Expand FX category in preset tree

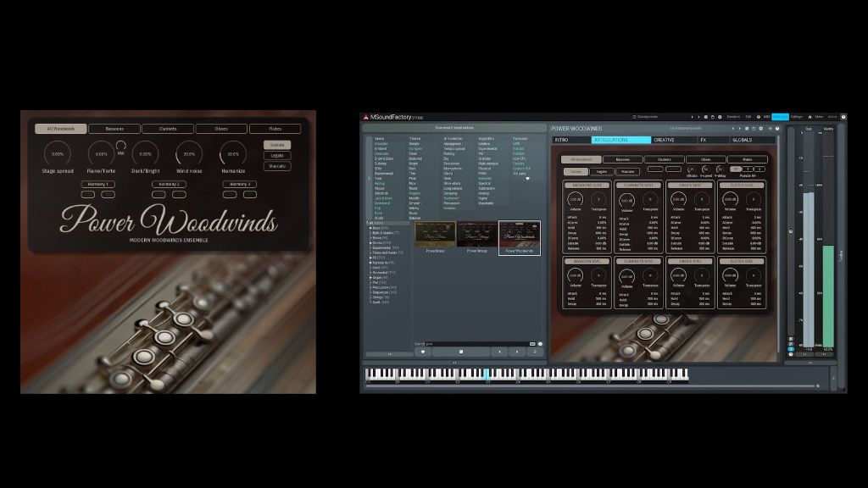click(x=371, y=258)
